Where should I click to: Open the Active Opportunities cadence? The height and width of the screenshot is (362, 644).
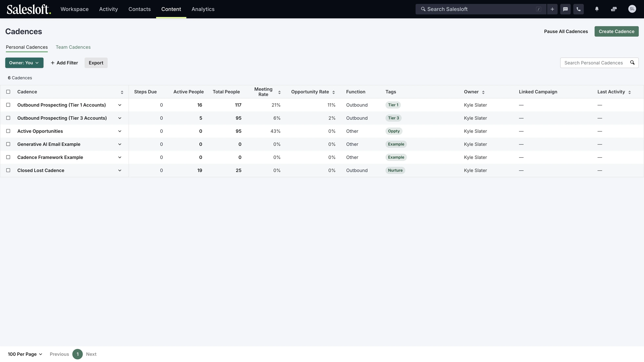[40, 131]
